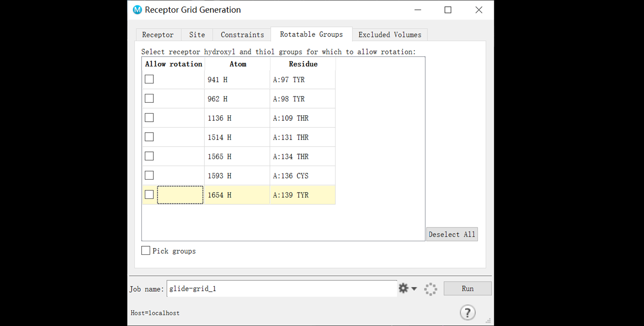Click the job settings gear icon
644x326 pixels.
[x=403, y=289]
